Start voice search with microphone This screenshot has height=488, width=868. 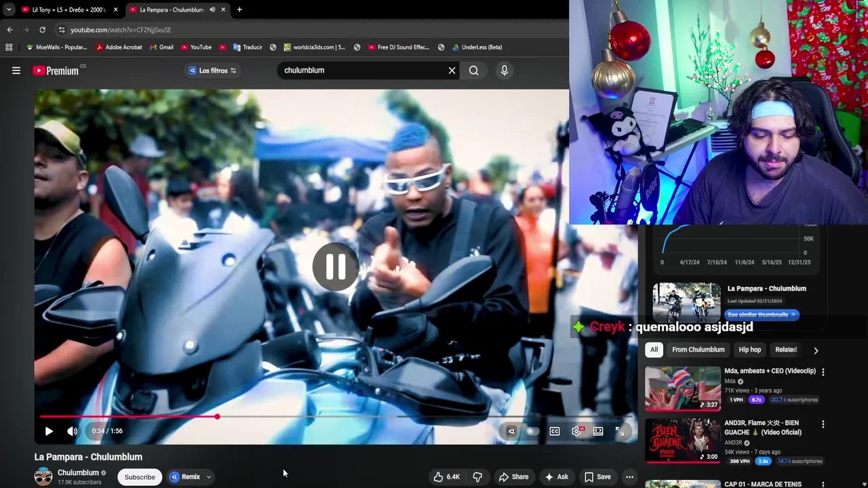504,70
